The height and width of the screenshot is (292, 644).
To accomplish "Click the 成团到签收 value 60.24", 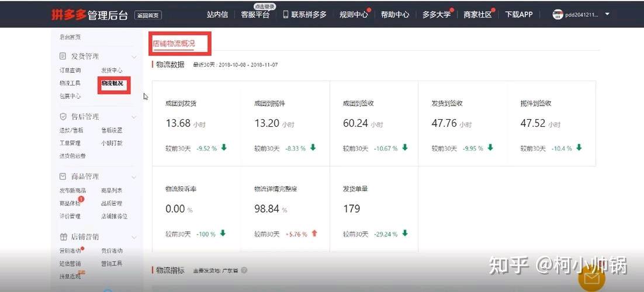I will click(x=356, y=123).
